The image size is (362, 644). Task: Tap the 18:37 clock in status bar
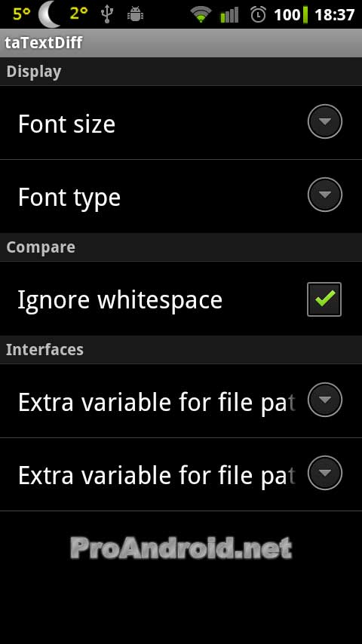point(334,15)
